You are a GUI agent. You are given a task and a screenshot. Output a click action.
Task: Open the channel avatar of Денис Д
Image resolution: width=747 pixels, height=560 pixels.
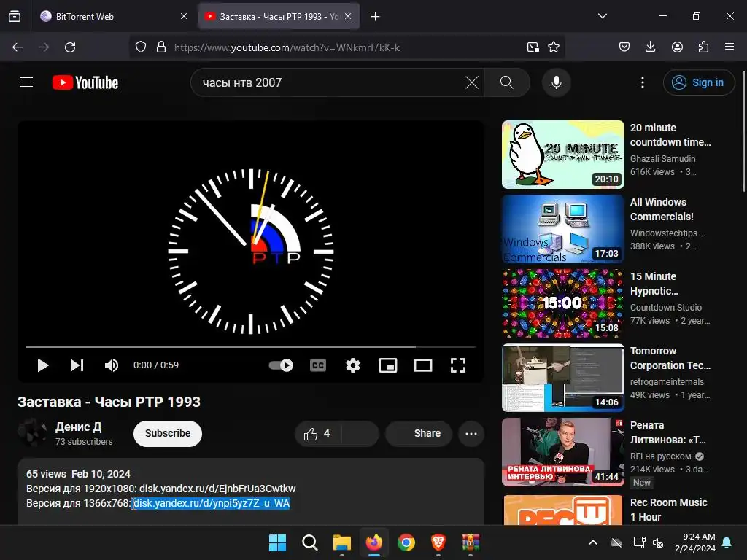pyautogui.click(x=32, y=433)
